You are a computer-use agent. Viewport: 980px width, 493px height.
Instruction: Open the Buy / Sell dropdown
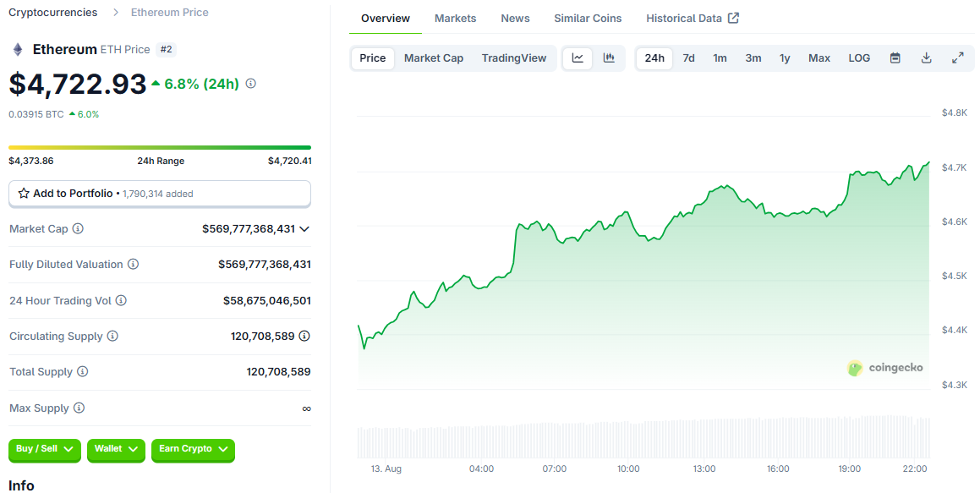(x=44, y=449)
